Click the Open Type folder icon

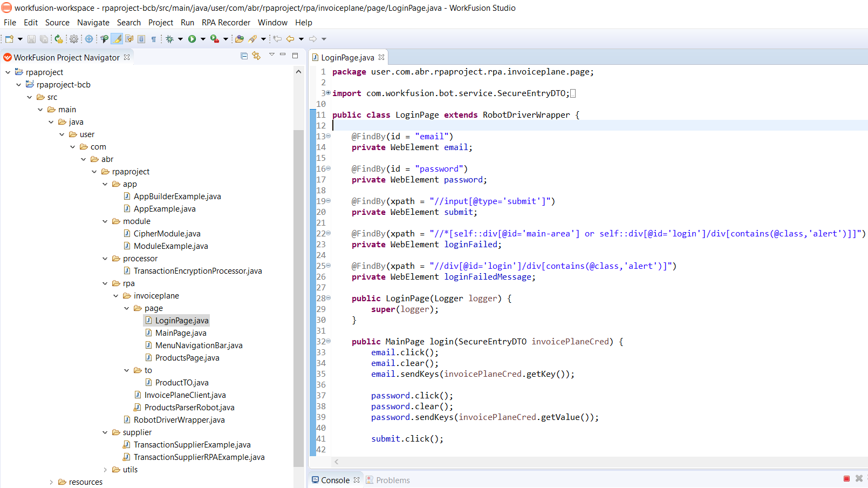point(240,39)
